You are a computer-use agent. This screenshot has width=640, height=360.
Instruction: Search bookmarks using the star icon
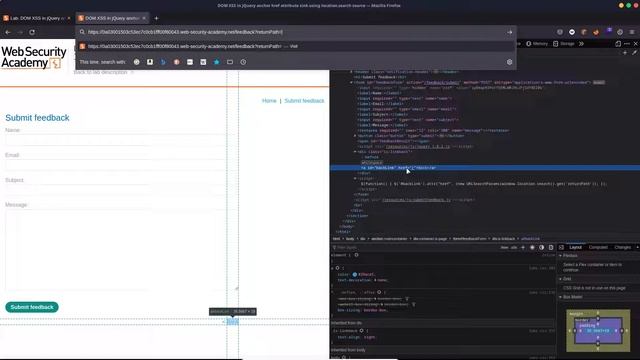[217, 62]
